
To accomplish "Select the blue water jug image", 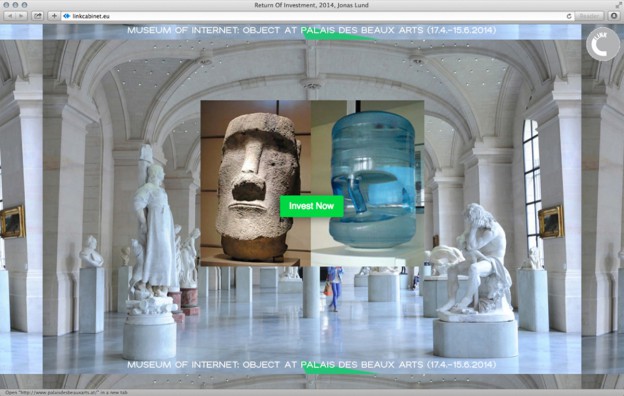I will point(368,183).
